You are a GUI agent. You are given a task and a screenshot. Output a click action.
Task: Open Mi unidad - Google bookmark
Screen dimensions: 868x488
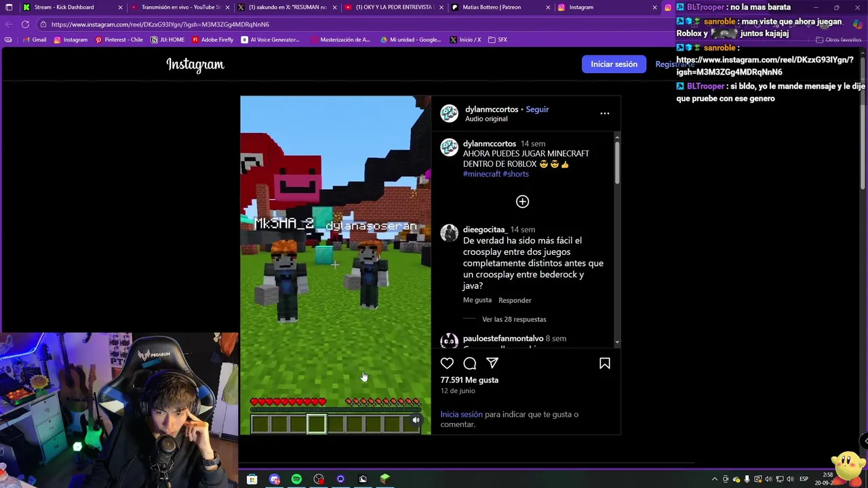[410, 40]
